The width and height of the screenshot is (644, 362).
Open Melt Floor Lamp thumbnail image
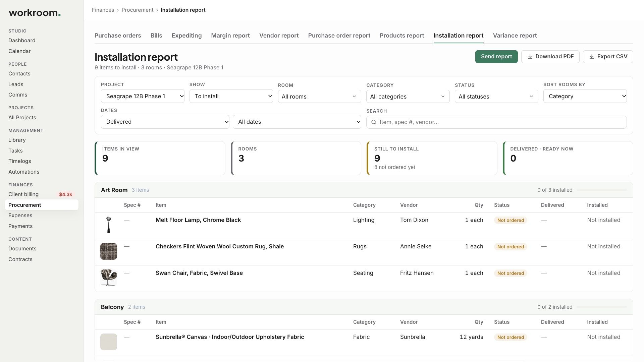[109, 225]
